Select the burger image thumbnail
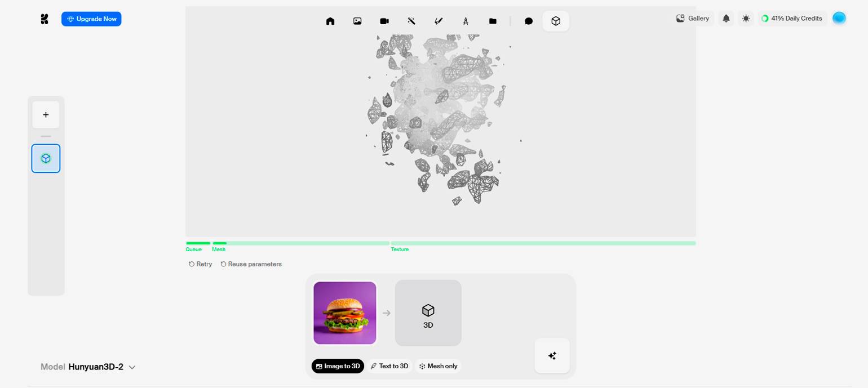 [x=345, y=313]
